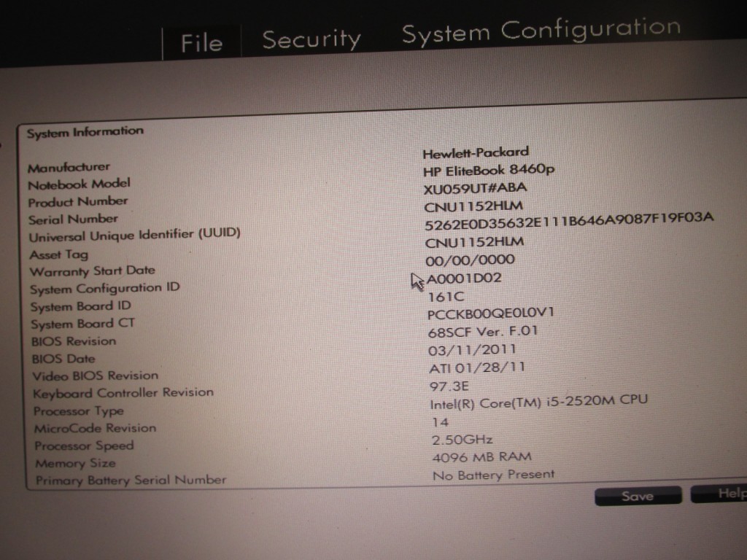Click the Product Number label
747x560 pixels.
coord(77,202)
